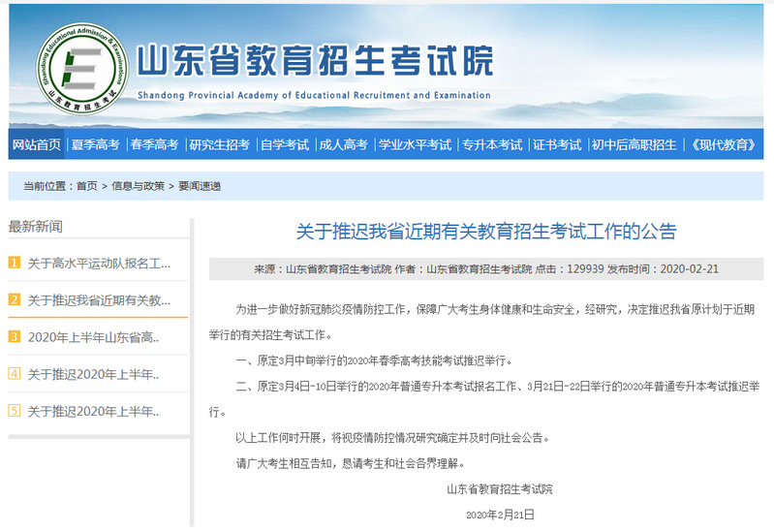Image resolution: width=774 pixels, height=532 pixels.
Task: Open 学业水平考试 from the nav bar
Action: click(x=415, y=144)
